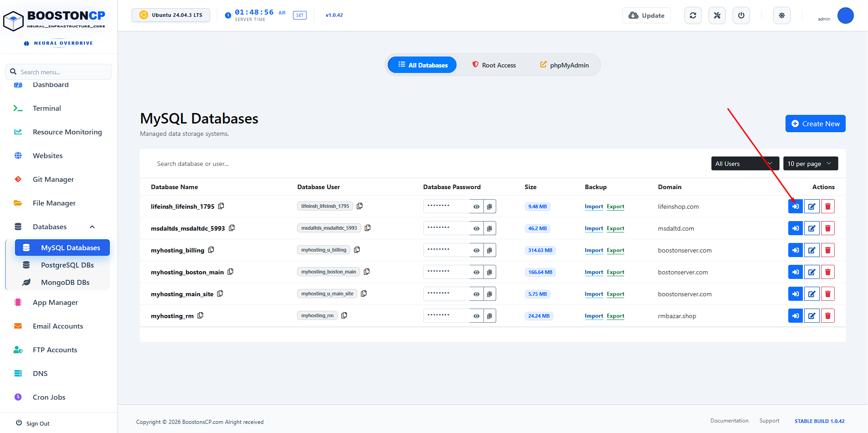Screen dimensions: 868x433
Task: Log in to myhosting_rm database
Action: [795, 316]
